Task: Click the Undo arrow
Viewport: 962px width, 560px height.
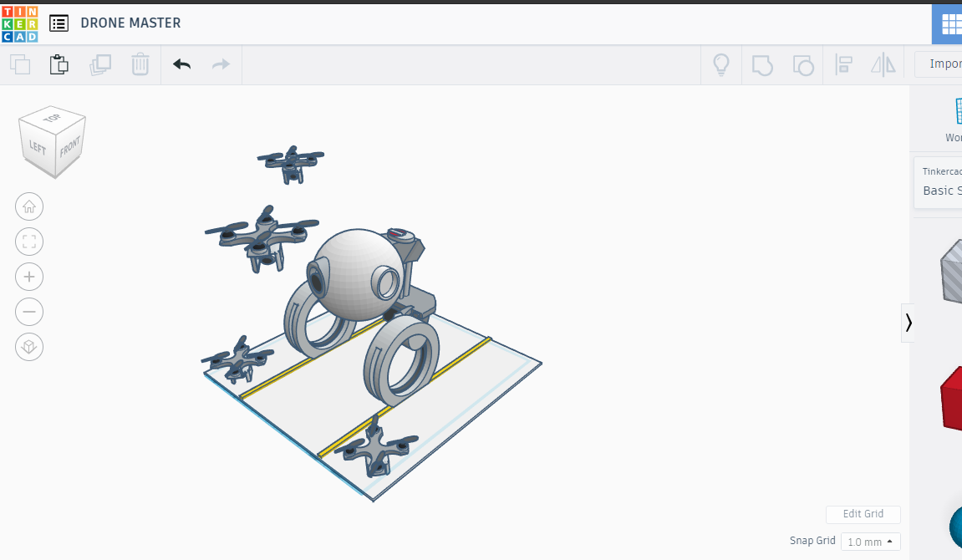Action: 181,64
